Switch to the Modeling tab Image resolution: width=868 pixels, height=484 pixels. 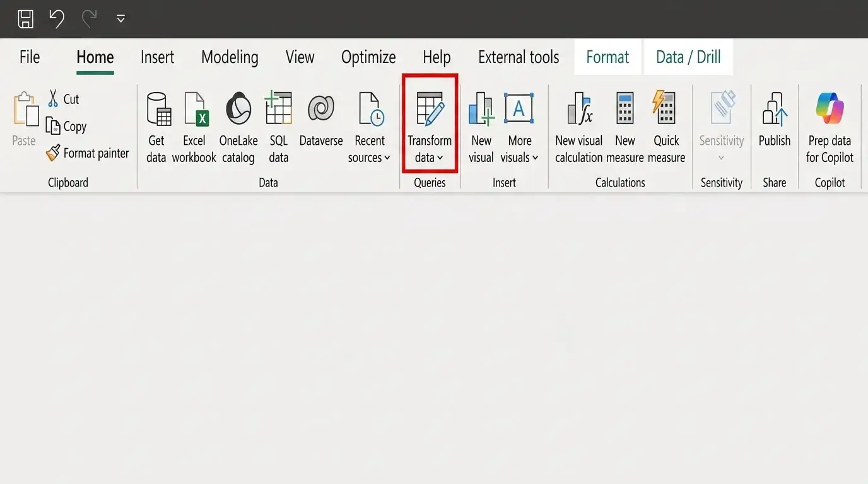click(230, 57)
